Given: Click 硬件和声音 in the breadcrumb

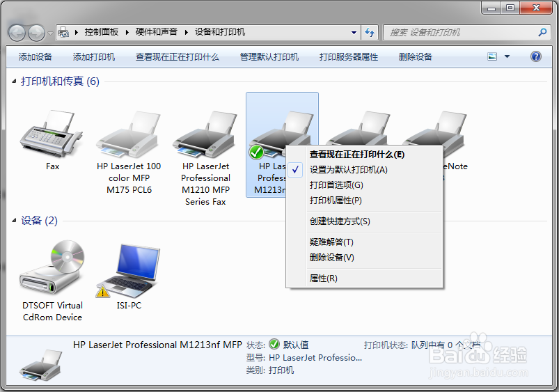Looking at the screenshot, I should (x=156, y=32).
